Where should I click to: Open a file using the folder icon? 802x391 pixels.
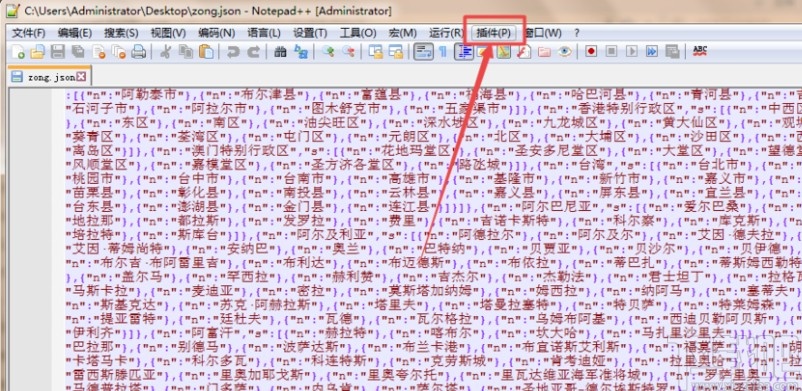coord(37,52)
